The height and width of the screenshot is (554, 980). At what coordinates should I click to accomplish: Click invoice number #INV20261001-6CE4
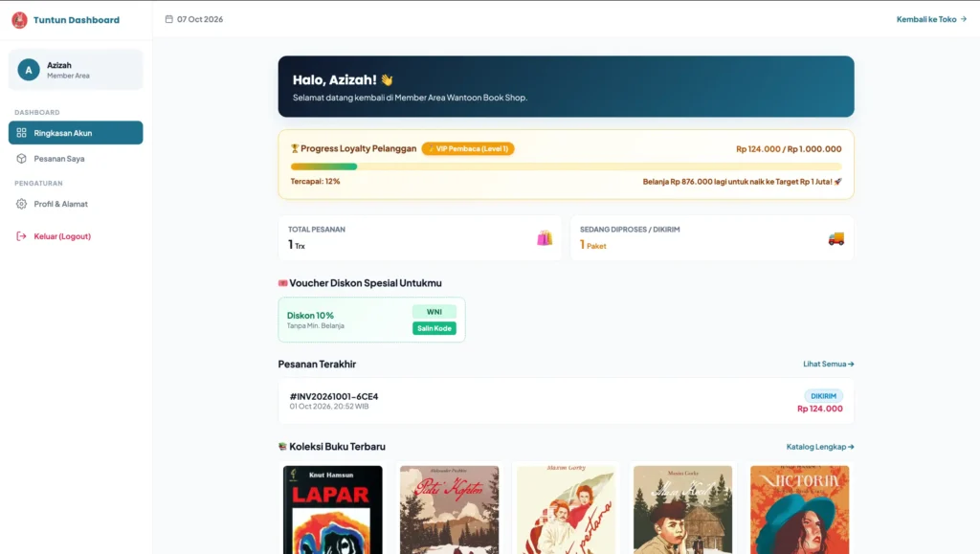pyautogui.click(x=334, y=397)
